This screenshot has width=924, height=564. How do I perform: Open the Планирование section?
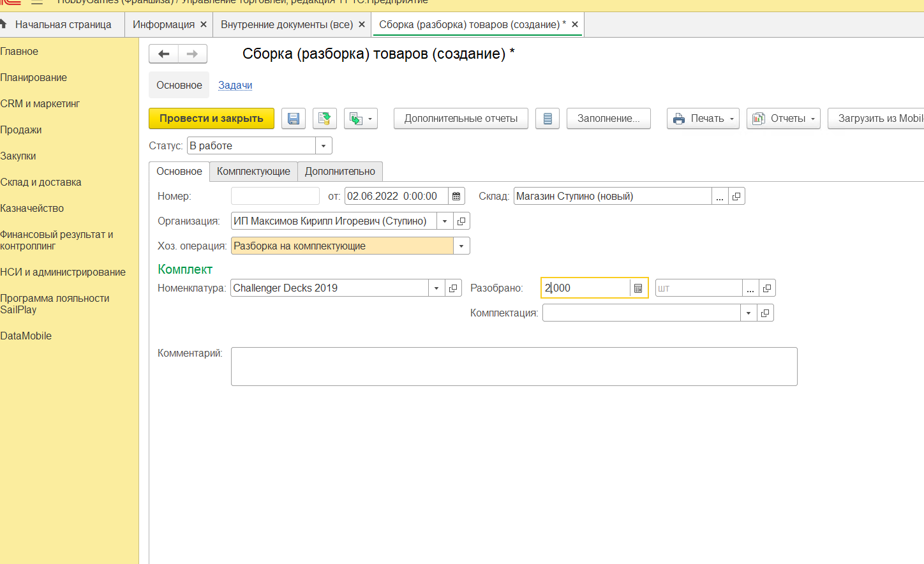click(x=33, y=78)
